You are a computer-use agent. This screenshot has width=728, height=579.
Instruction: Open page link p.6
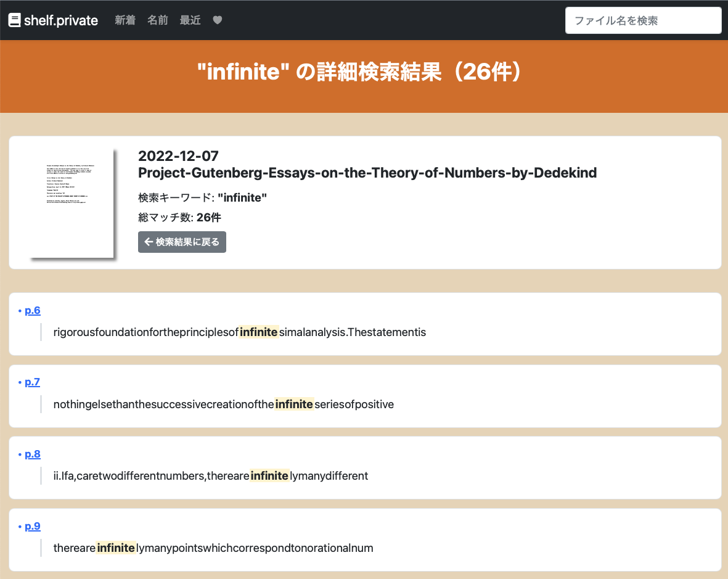tap(33, 310)
